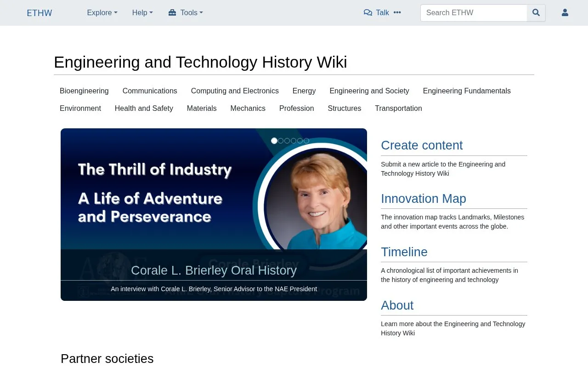Open the user account icon
Screen dimensions: 588x368
point(565,13)
